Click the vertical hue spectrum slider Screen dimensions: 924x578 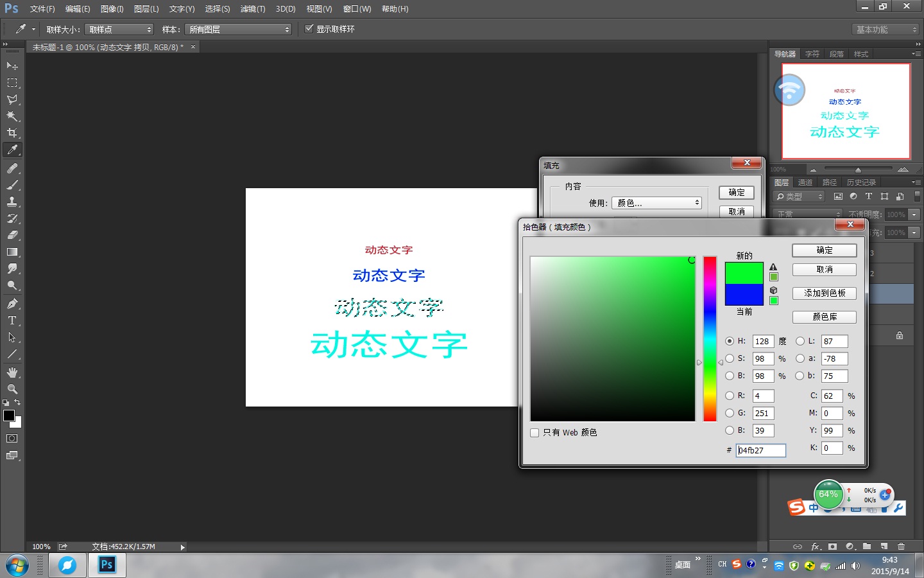tap(710, 338)
